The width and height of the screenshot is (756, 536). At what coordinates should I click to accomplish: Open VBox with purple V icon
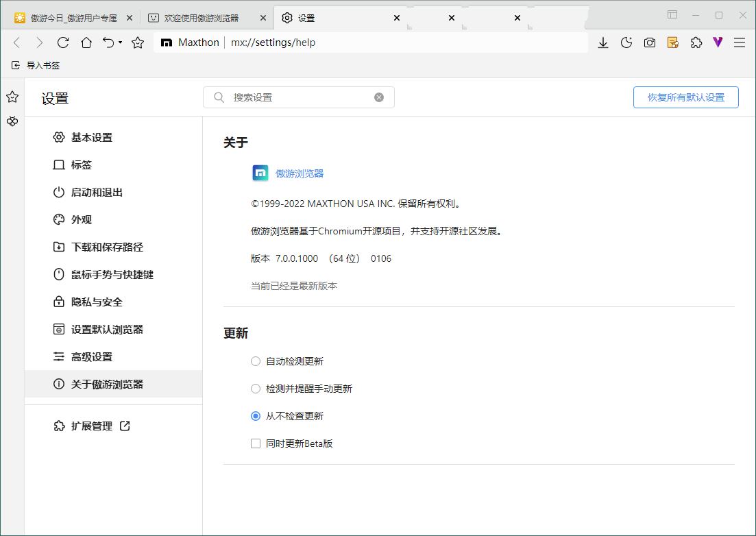coord(717,42)
